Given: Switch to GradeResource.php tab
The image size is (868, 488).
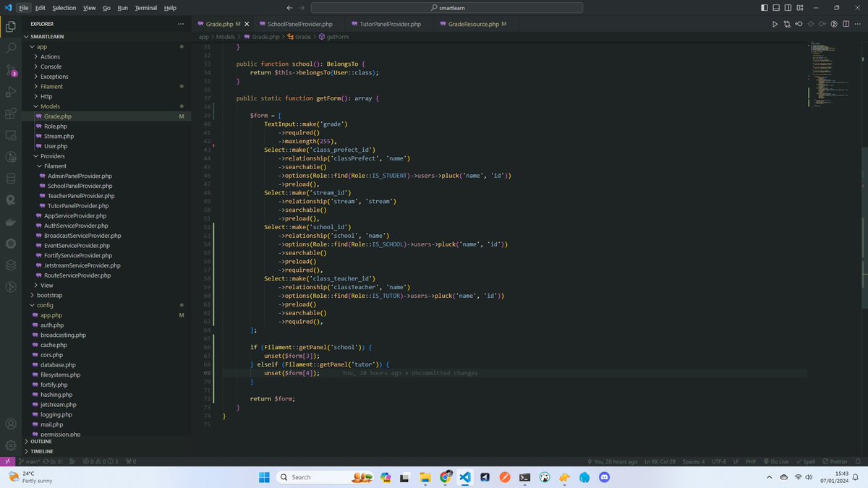Looking at the screenshot, I should (474, 24).
